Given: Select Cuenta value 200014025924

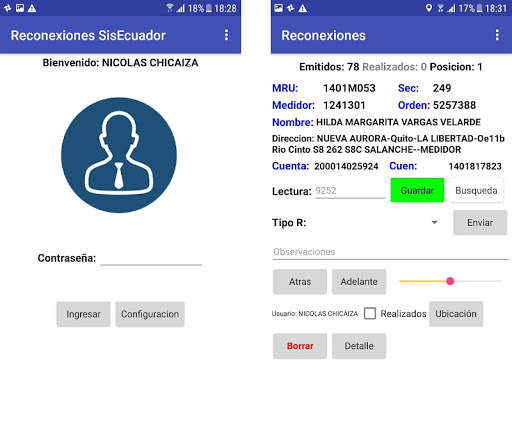Looking at the screenshot, I should [x=346, y=166].
